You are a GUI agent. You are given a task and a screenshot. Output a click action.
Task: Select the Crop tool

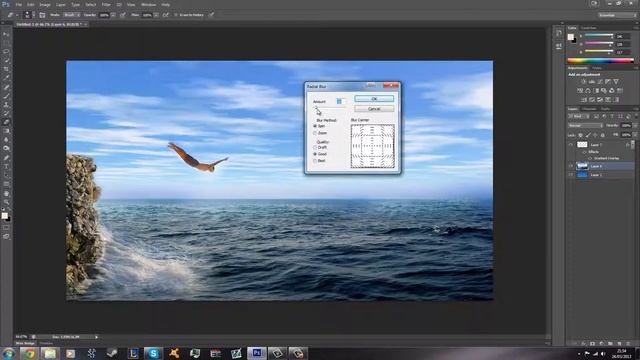click(6, 69)
